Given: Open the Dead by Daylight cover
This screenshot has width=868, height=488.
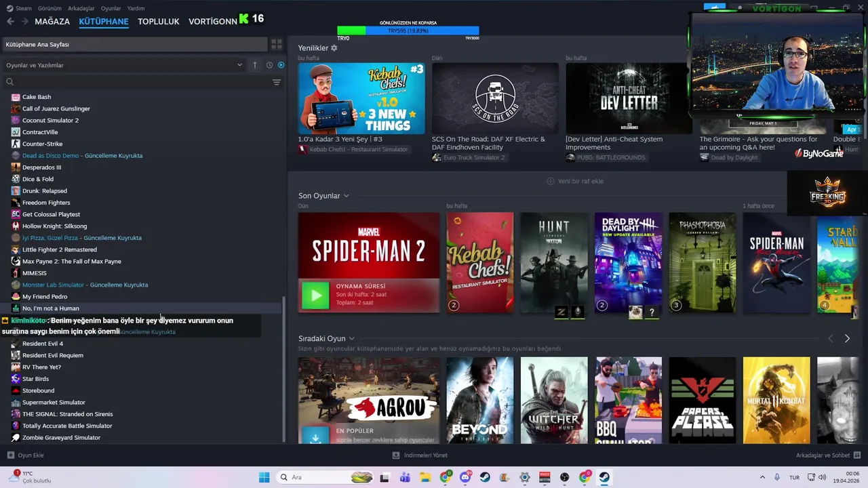Looking at the screenshot, I should [629, 263].
